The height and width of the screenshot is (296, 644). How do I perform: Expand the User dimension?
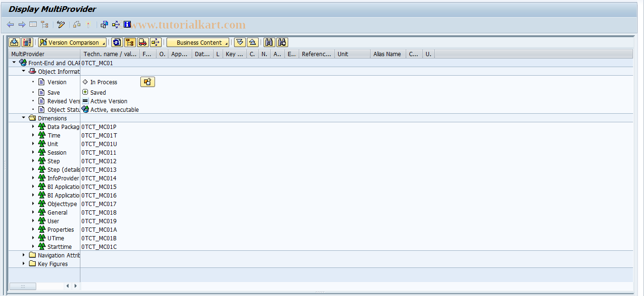click(x=33, y=221)
